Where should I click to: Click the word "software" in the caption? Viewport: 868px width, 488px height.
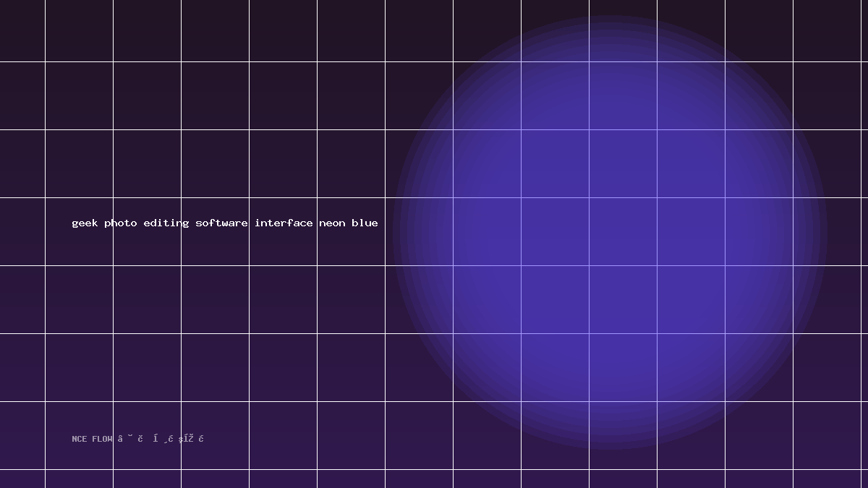point(221,223)
